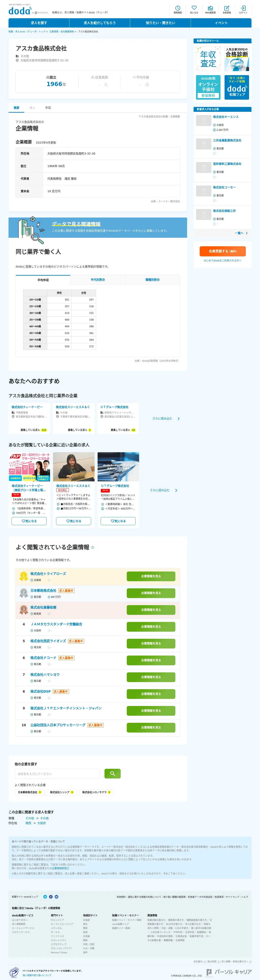The image size is (260, 980).
Task: View 企業情報を見る for 株式会社トライアローズ
Action: [151, 576]
